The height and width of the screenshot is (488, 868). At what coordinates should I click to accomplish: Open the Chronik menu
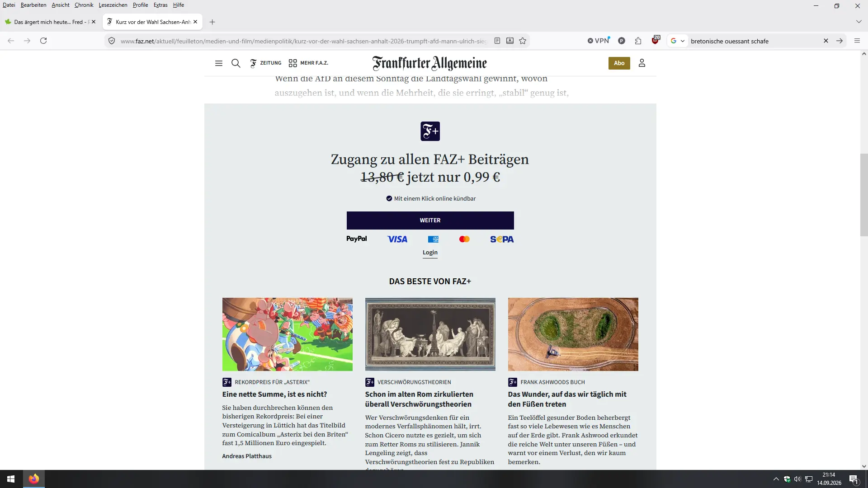(84, 5)
